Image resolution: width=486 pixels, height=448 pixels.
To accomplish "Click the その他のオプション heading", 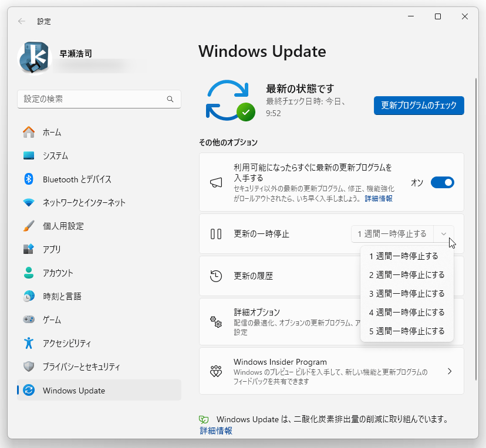I will coord(228,142).
